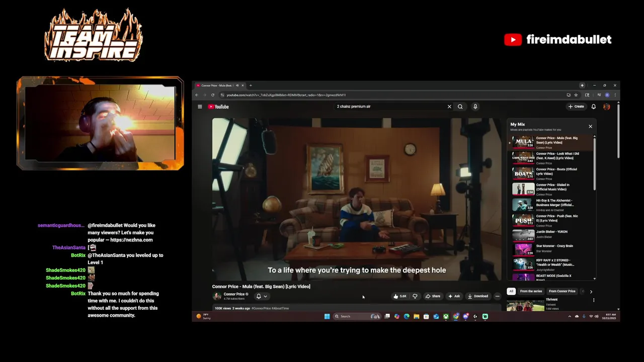The height and width of the screenshot is (362, 644).
Task: Open Google Chrome from the taskbar
Action: 456,316
